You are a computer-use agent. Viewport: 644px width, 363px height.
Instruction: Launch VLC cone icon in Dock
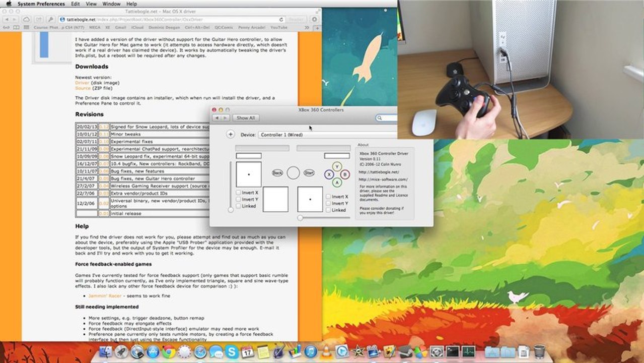click(x=326, y=351)
